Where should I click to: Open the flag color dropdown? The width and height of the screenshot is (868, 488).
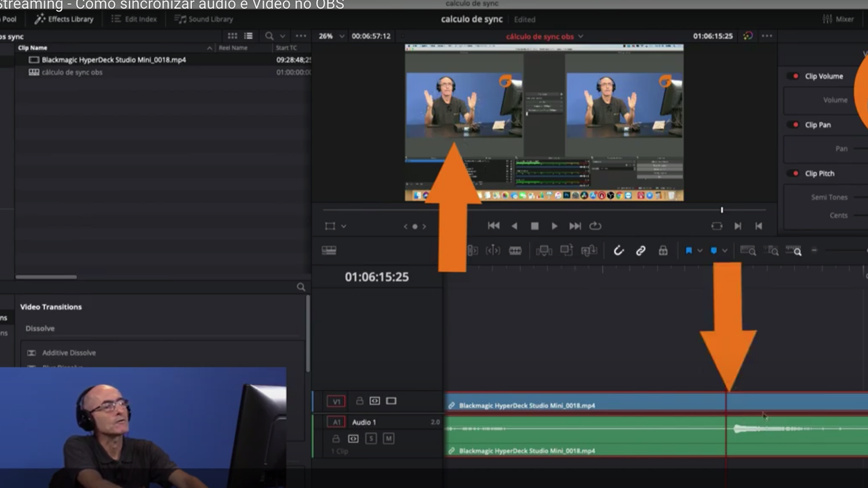click(700, 251)
